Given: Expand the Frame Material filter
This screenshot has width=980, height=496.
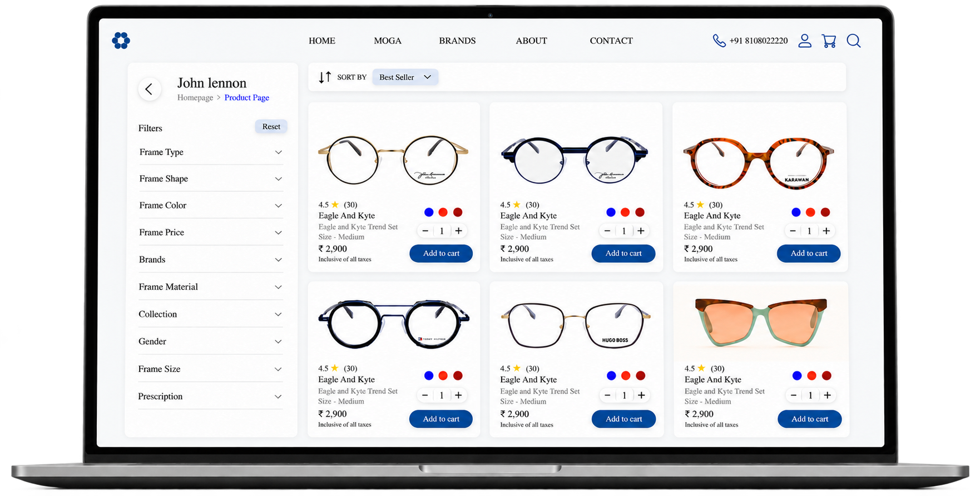Looking at the screenshot, I should [211, 287].
